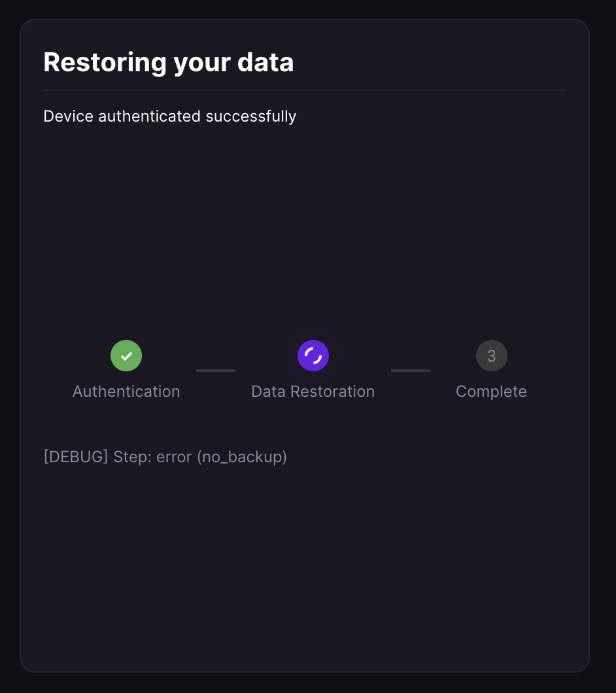Click the debug error step message
Screen dimensions: 616x693
pos(165,456)
